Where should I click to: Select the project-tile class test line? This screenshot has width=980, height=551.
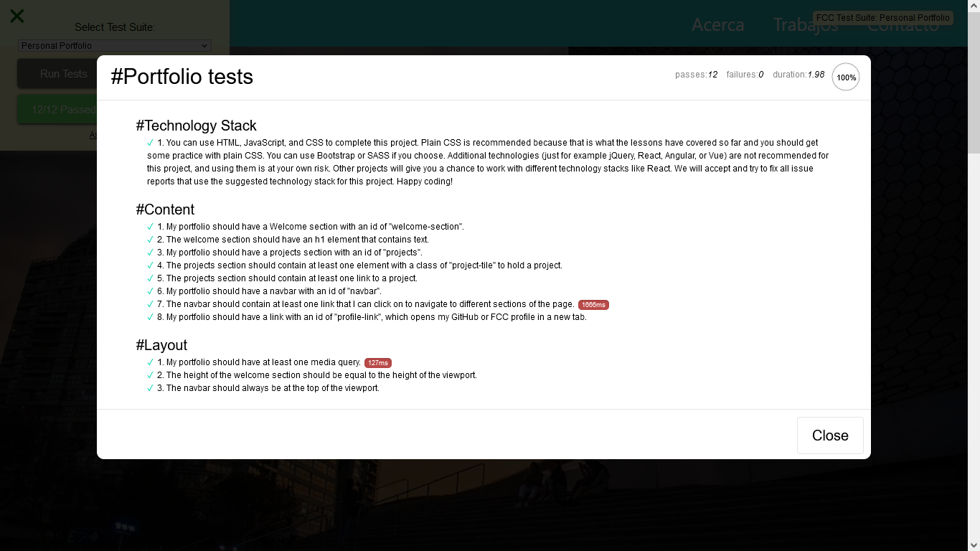(x=359, y=265)
